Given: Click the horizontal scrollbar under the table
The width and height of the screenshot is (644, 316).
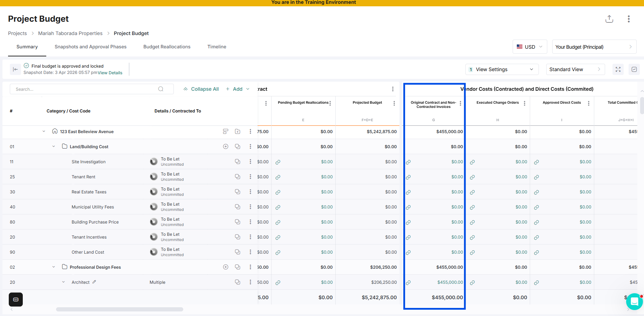Looking at the screenshot, I should coord(119,309).
